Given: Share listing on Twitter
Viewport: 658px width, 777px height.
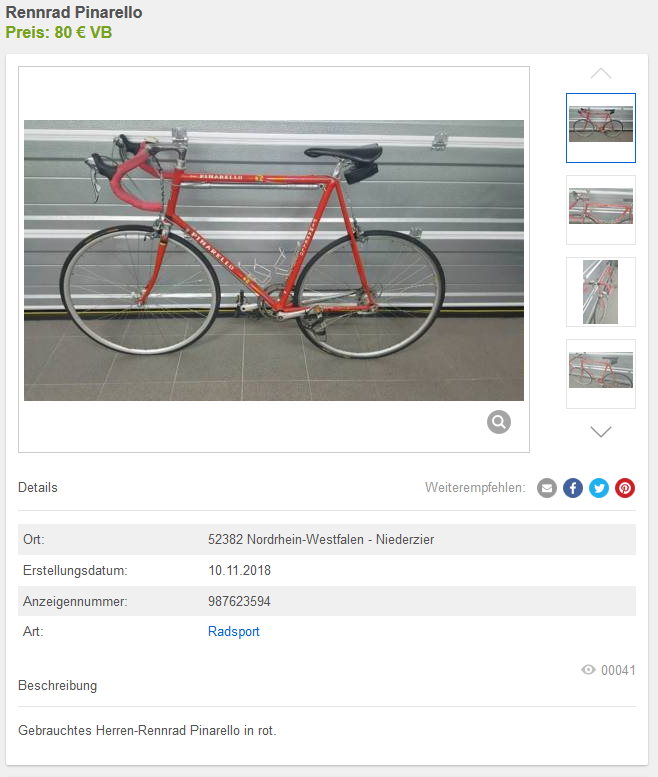Looking at the screenshot, I should pos(599,488).
